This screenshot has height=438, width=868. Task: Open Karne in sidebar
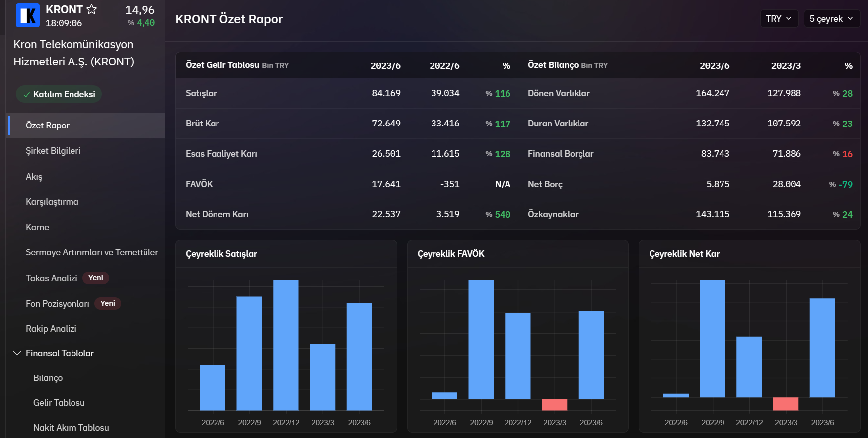click(x=38, y=227)
